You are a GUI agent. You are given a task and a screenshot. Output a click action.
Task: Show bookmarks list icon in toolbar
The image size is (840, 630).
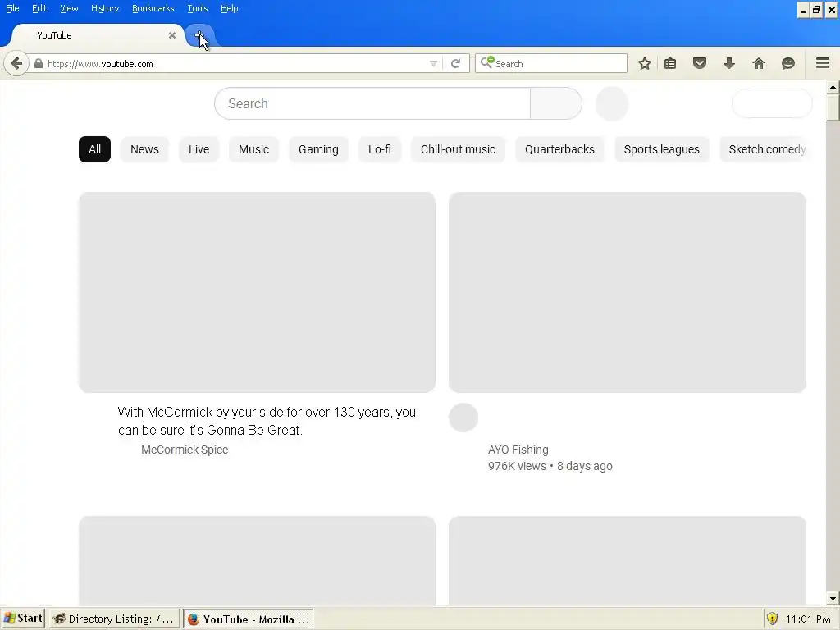coord(670,64)
